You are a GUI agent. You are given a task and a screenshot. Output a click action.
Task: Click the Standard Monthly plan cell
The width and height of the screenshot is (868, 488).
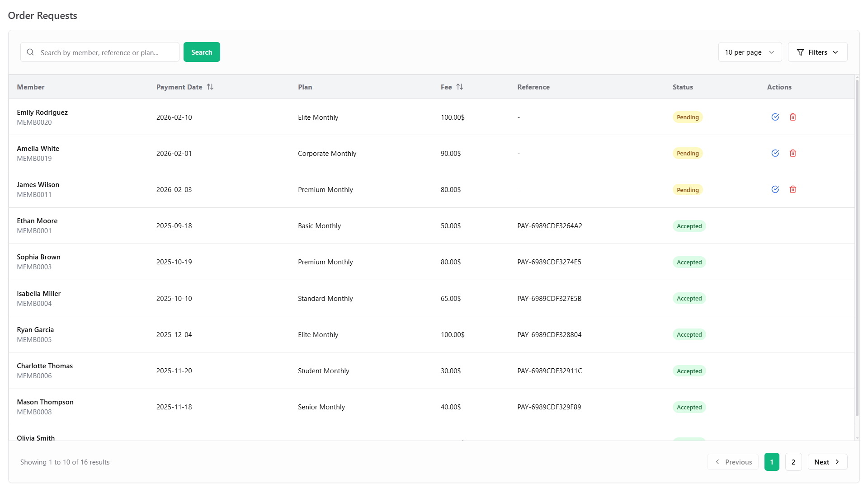tap(325, 299)
